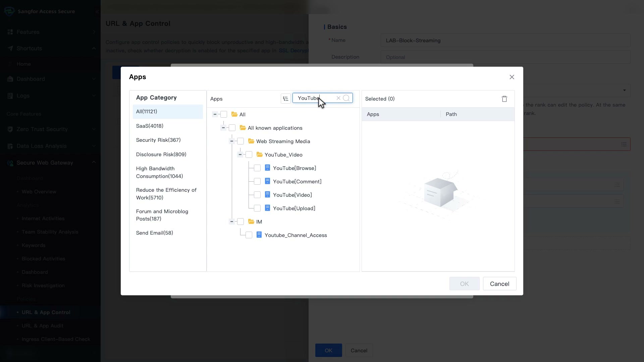Open the SSL Decryption link
This screenshot has height=362, width=644.
click(x=293, y=51)
